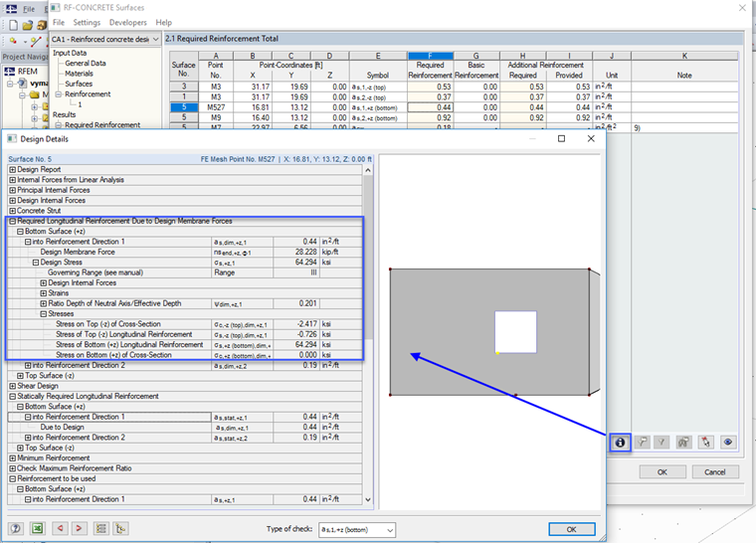Image resolution: width=756 pixels, height=543 pixels.
Task: Select Required Reinforcement under Results
Action: tap(102, 125)
